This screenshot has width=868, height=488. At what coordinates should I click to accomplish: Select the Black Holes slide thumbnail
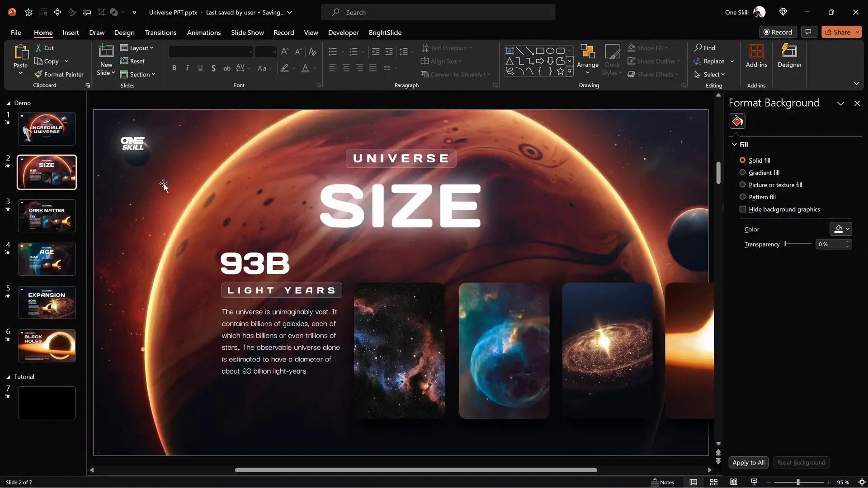pyautogui.click(x=47, y=346)
